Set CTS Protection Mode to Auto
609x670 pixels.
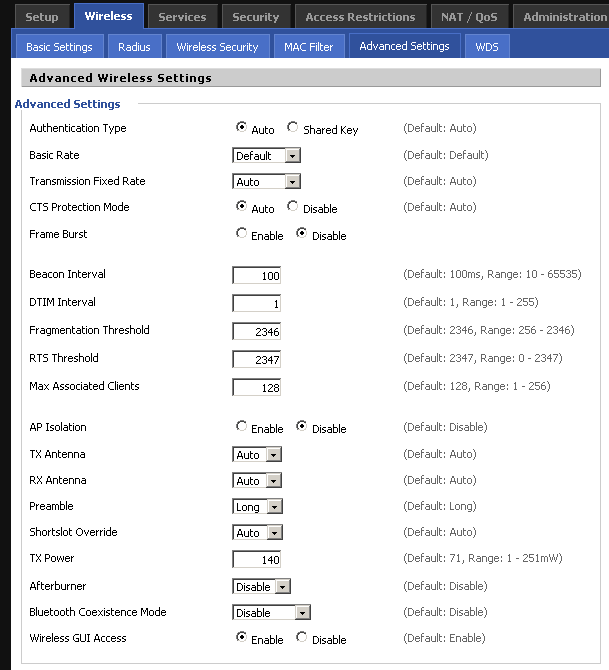tap(241, 206)
